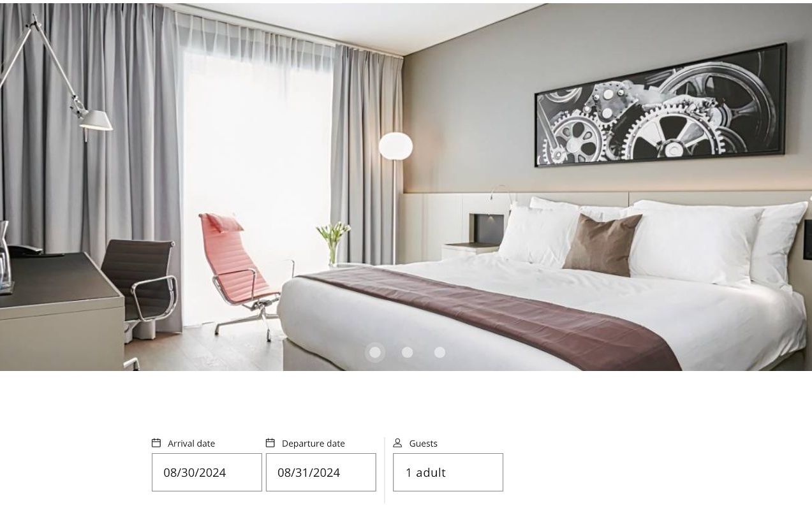Click the vase of tulips by the window
812x508 pixels.
(333, 243)
